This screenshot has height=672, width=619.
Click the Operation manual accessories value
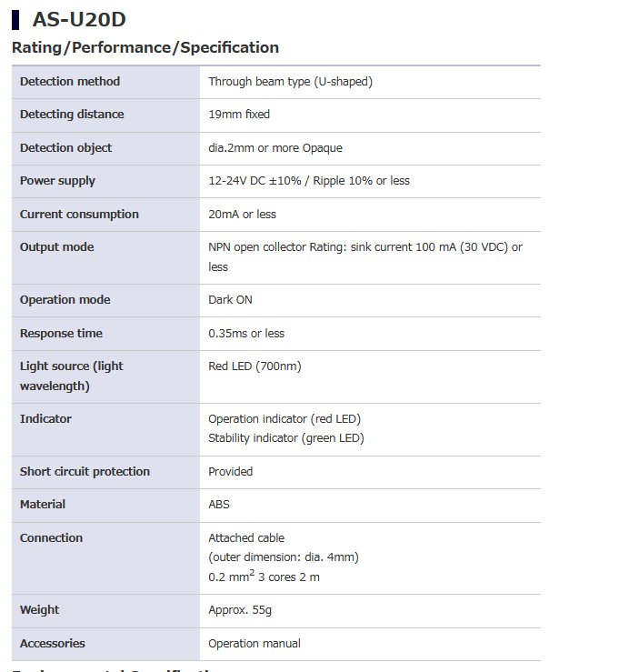[x=254, y=644]
